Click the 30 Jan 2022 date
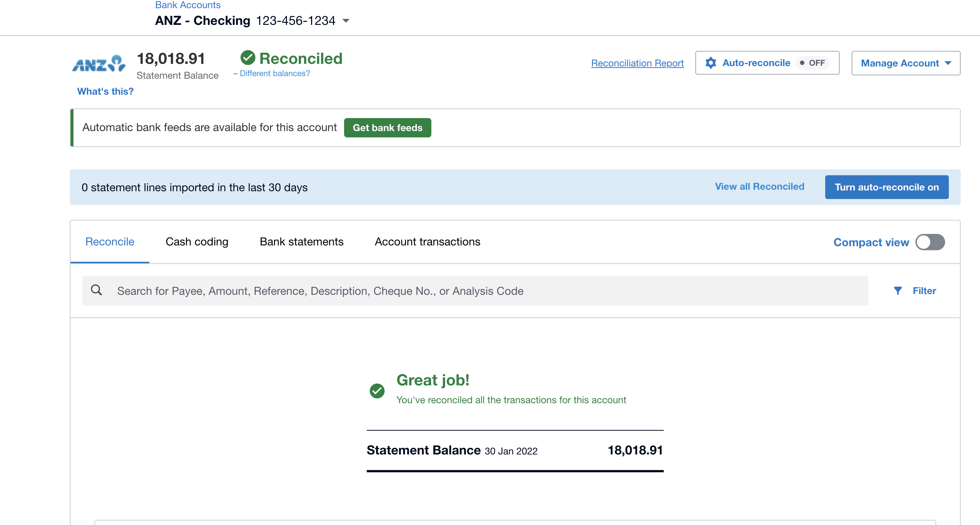980x525 pixels. pyautogui.click(x=510, y=451)
